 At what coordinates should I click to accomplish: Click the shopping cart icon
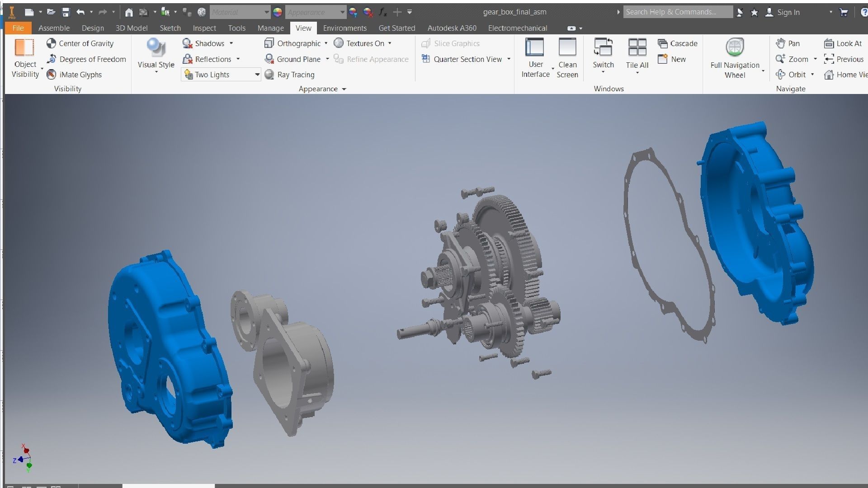pyautogui.click(x=844, y=12)
